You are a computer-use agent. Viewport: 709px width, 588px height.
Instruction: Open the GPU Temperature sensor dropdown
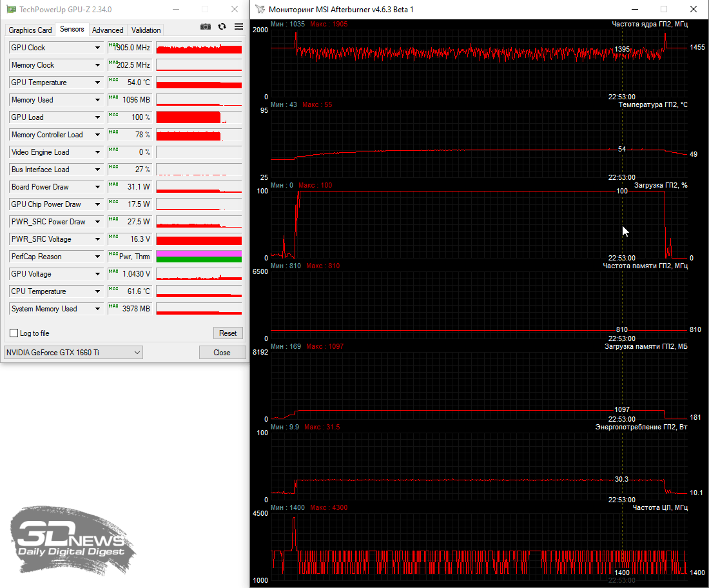(x=97, y=83)
